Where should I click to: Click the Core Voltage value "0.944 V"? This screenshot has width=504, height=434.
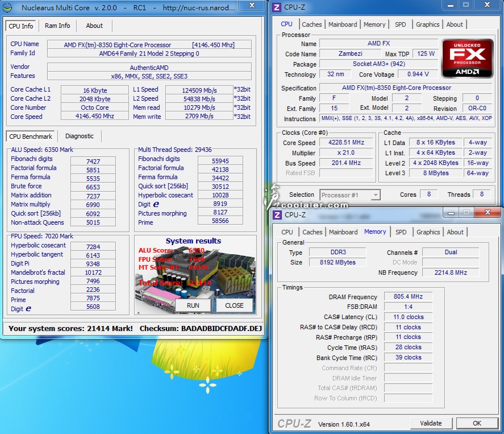[x=418, y=75]
